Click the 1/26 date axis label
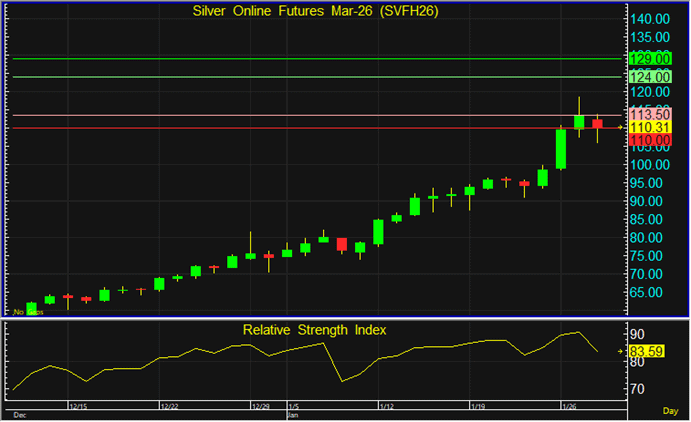 pos(569,407)
